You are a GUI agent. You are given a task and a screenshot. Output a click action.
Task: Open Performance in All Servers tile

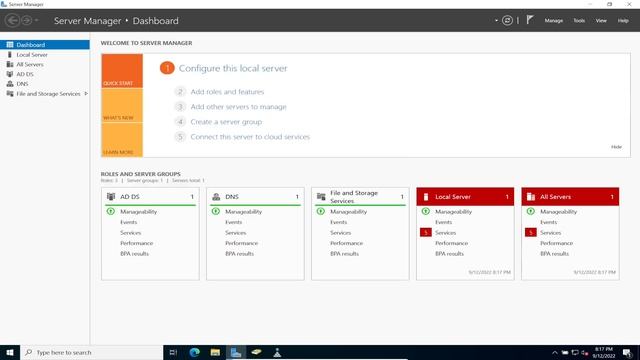[x=556, y=243]
